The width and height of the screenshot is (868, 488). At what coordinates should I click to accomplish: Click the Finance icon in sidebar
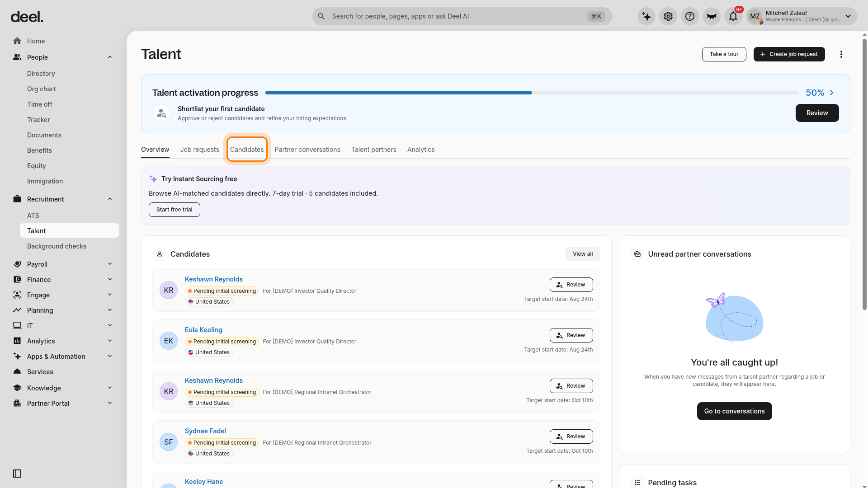[x=17, y=280]
